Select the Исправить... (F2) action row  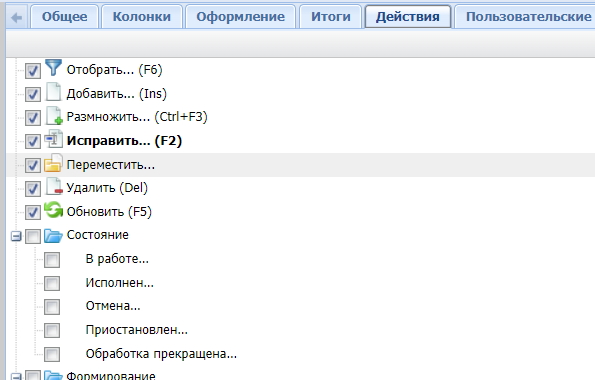pos(301,141)
